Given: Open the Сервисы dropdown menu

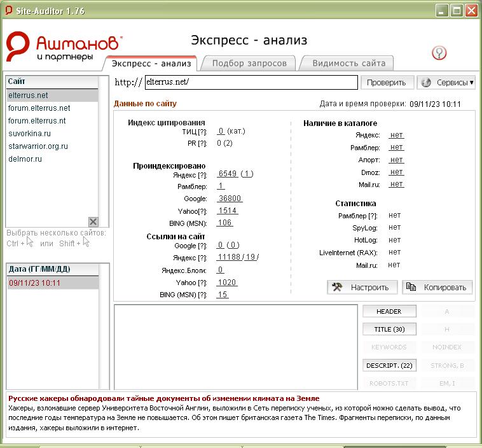Looking at the screenshot, I should coord(446,83).
